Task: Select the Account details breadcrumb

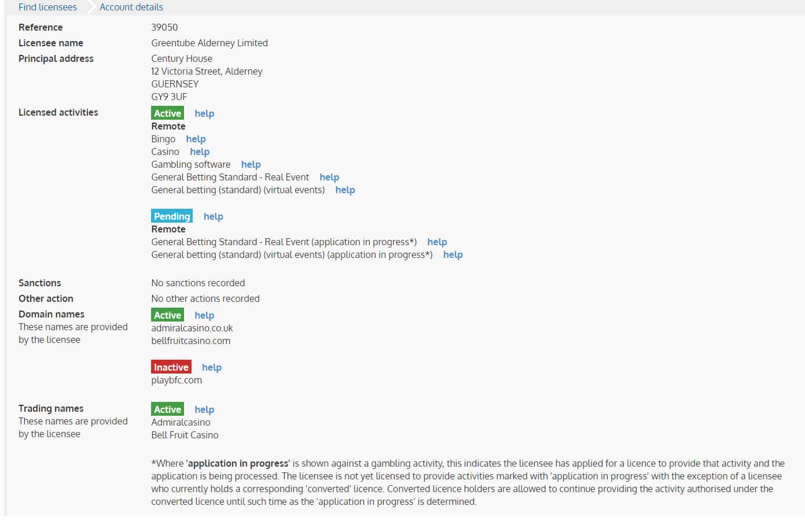Action: 131,7
